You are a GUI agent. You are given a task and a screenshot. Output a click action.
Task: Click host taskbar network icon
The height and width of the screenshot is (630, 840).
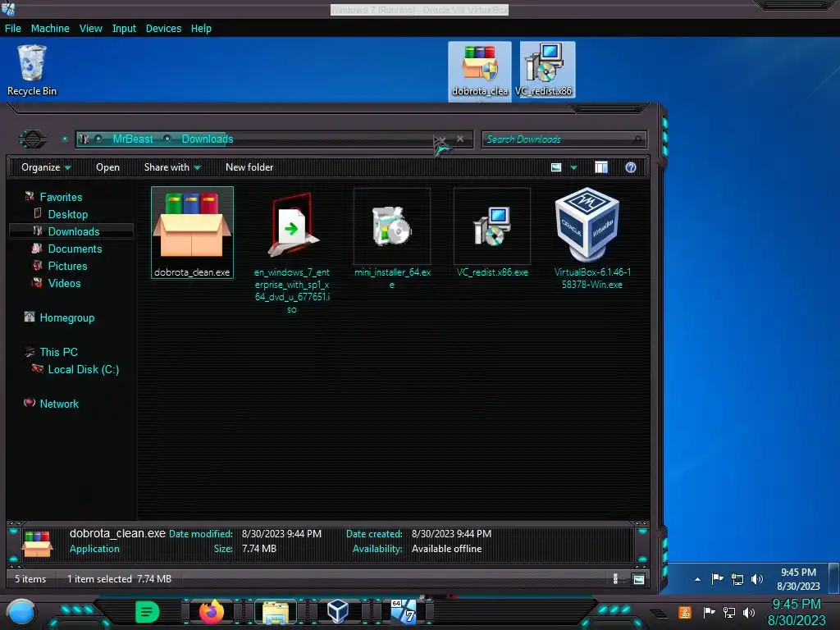(x=729, y=612)
